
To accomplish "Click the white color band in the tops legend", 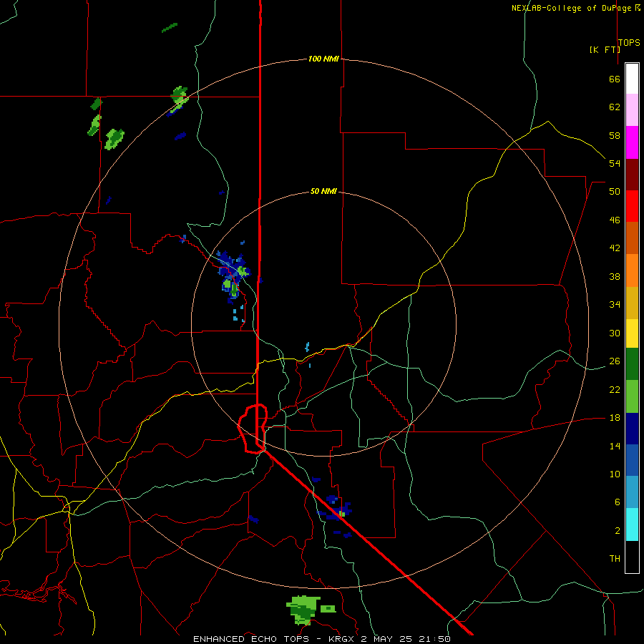I will coord(632,79).
